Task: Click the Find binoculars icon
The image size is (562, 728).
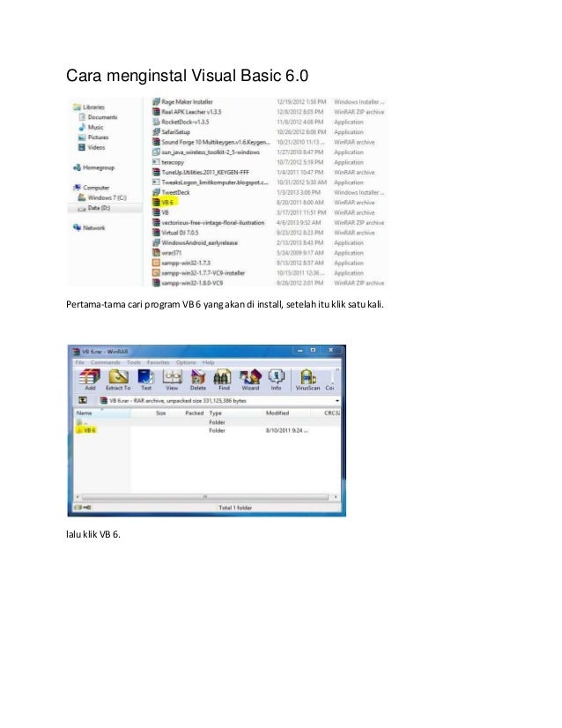Action: click(x=223, y=379)
